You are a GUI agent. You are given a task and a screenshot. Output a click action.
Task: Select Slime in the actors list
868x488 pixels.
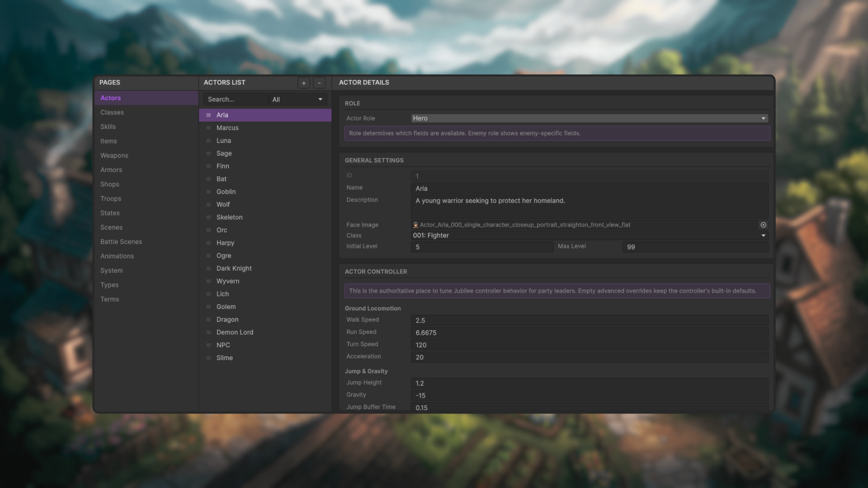point(265,358)
